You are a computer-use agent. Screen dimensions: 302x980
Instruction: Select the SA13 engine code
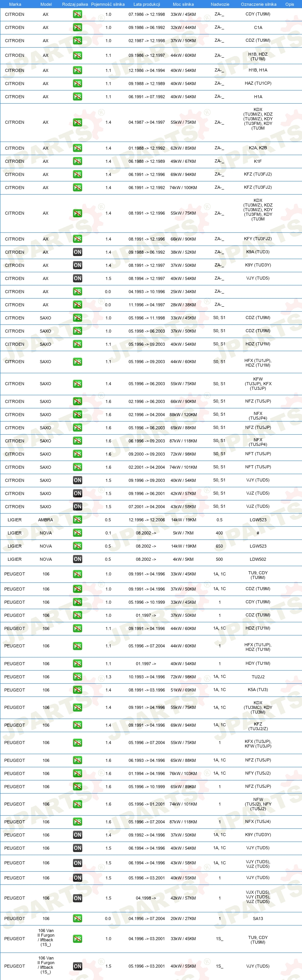258,919
